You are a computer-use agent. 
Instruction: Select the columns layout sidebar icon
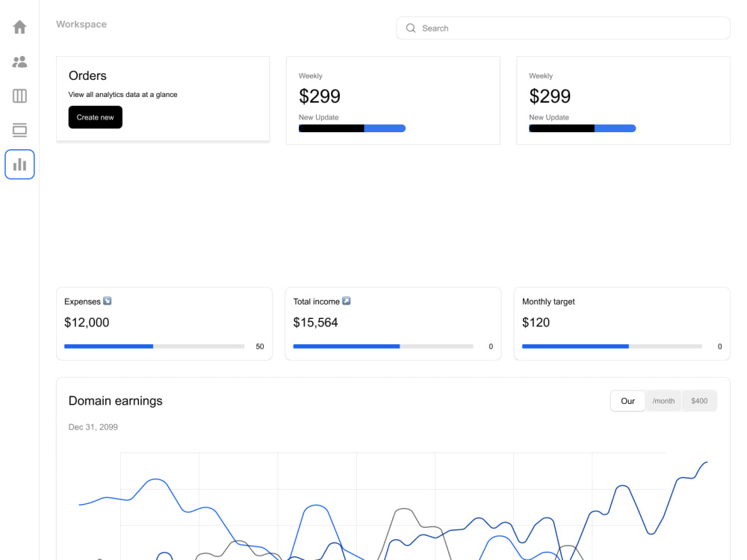[x=19, y=96]
